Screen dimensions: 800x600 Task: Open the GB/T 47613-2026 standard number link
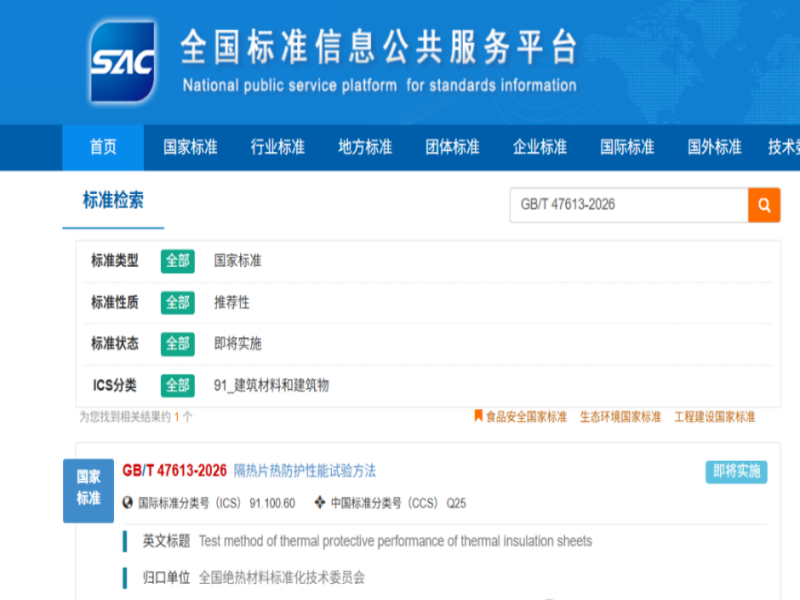174,470
